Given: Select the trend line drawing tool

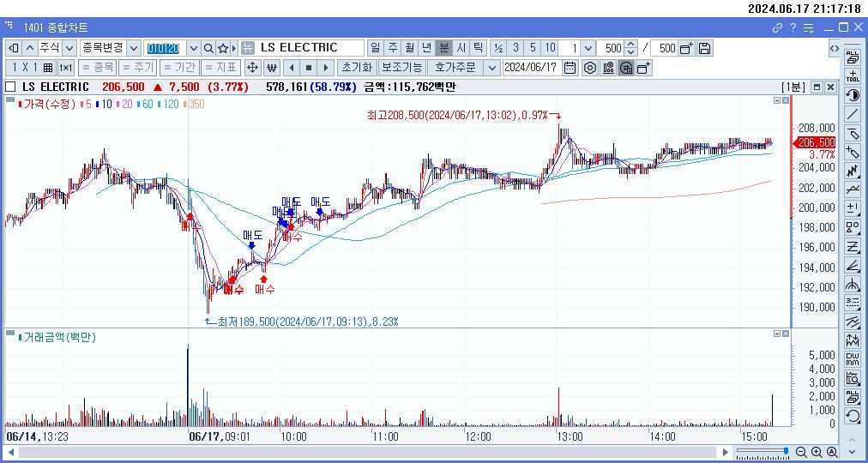Looking at the screenshot, I should [853, 113].
